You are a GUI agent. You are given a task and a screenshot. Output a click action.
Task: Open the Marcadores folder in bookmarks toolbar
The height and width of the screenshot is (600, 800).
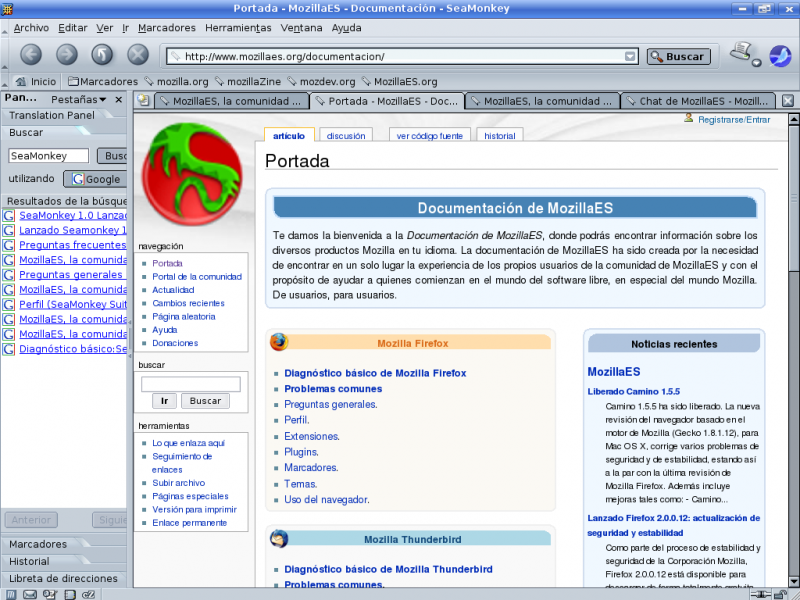point(103,82)
